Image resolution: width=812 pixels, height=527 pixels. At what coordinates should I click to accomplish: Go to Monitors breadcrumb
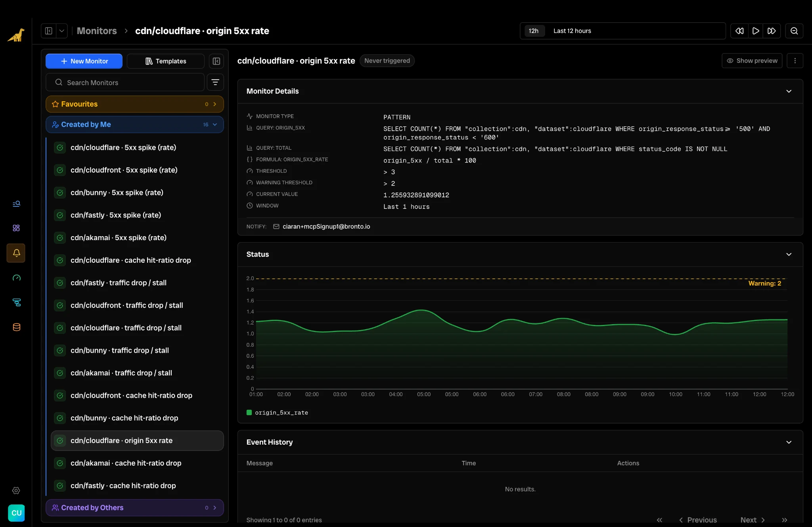[x=97, y=31]
